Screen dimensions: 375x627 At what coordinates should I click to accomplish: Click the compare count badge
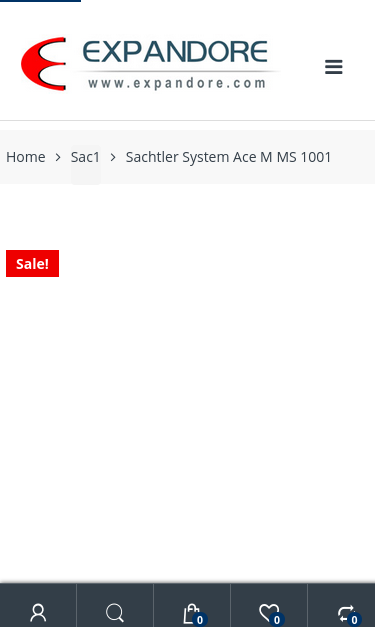tap(354, 620)
